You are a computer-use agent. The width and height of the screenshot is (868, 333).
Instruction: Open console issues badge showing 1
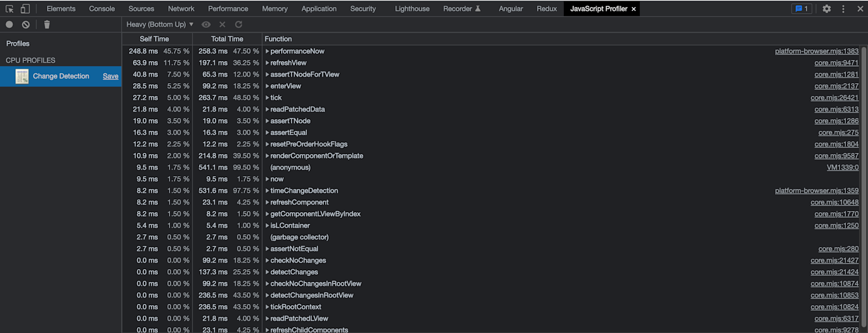coord(802,9)
